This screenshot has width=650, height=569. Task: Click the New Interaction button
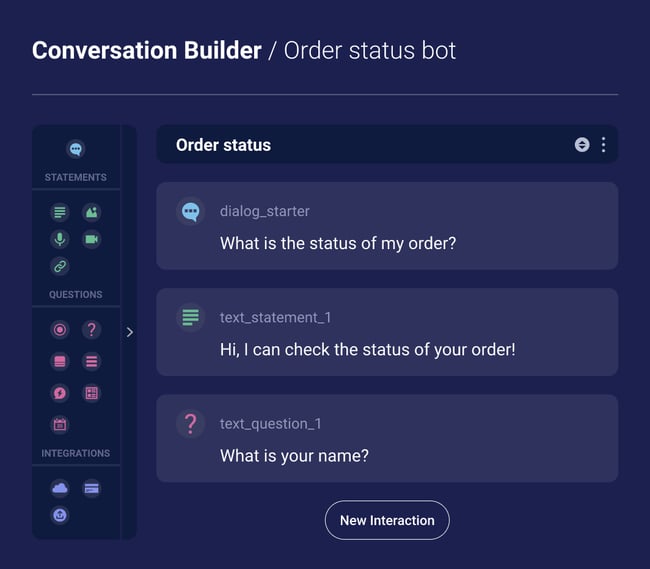pos(387,520)
